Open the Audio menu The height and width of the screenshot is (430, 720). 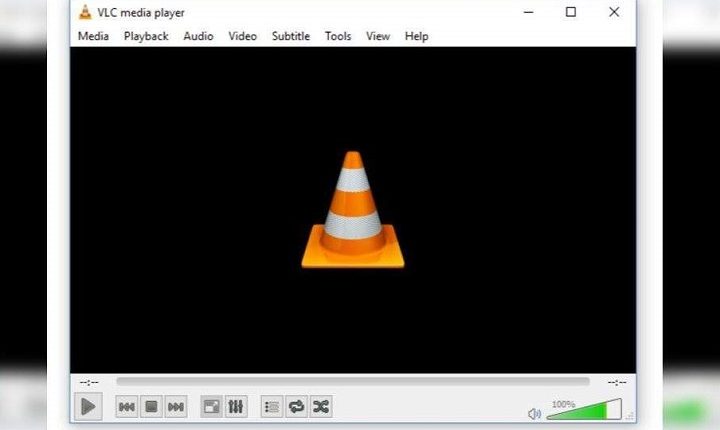point(198,36)
